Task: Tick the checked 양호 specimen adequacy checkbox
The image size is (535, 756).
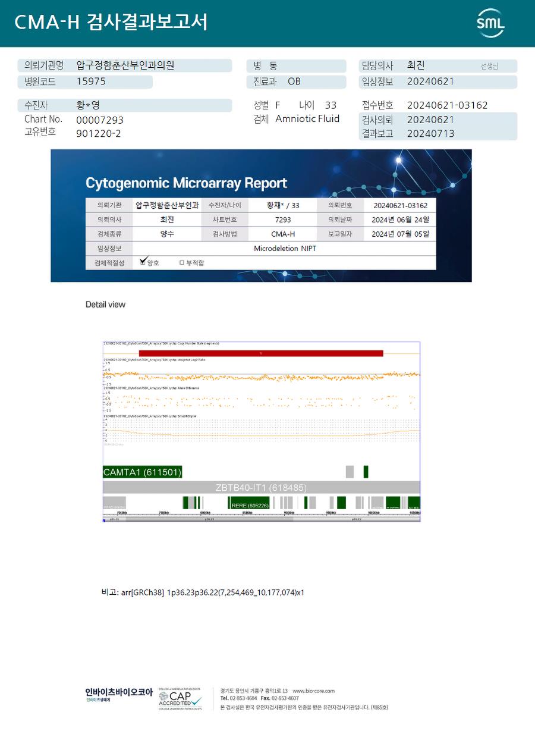Action: tap(143, 262)
